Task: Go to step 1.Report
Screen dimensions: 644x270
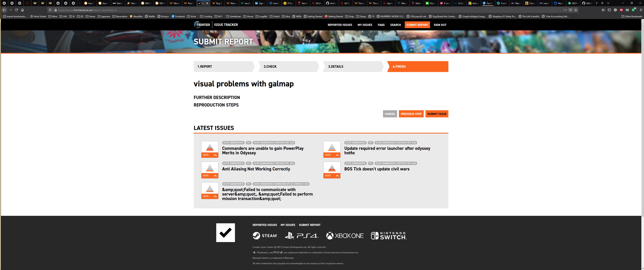Action: 224,67
